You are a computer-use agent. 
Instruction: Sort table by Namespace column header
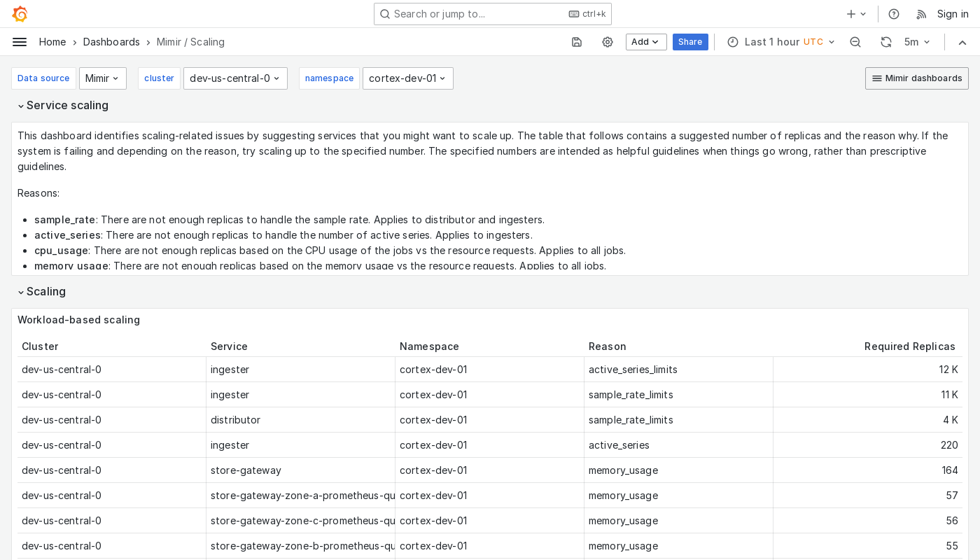point(429,346)
